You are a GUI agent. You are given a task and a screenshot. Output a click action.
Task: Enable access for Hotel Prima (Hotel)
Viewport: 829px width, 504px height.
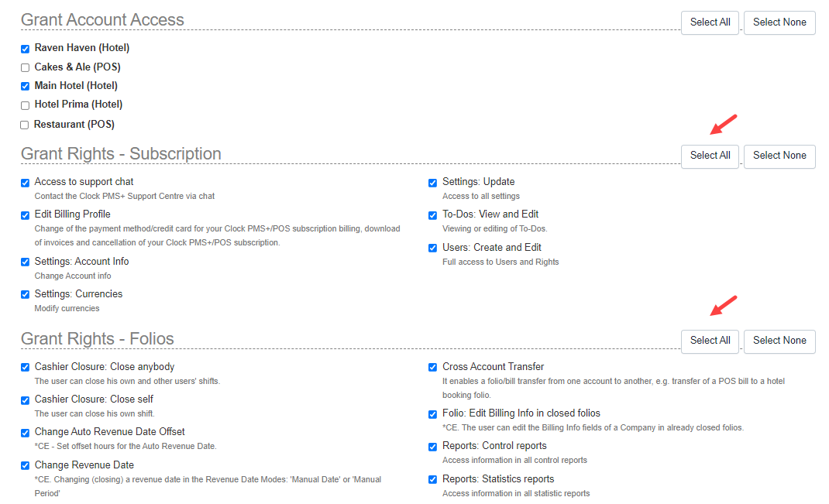24,105
